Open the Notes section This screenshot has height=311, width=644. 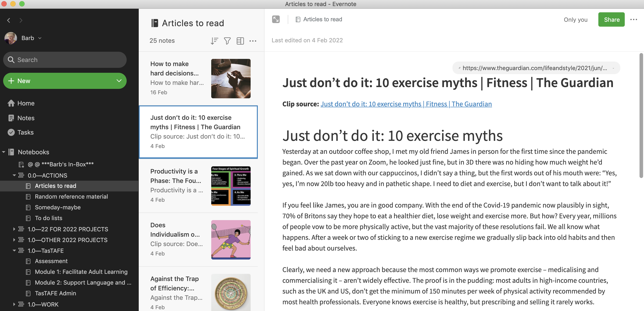pyautogui.click(x=26, y=118)
